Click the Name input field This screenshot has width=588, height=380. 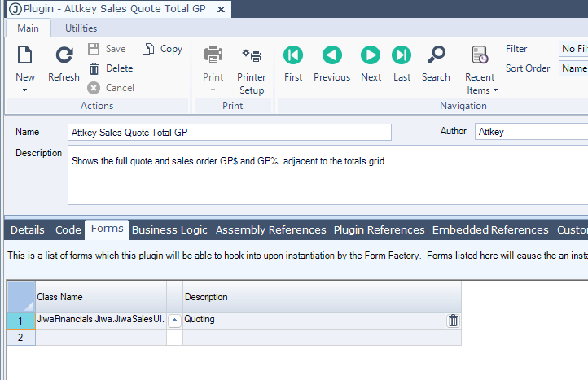230,133
